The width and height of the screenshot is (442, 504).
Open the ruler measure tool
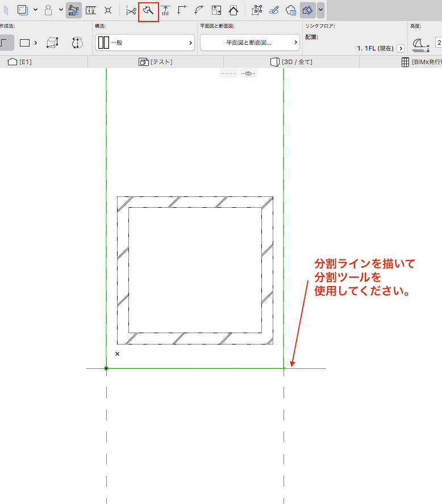coord(91,10)
